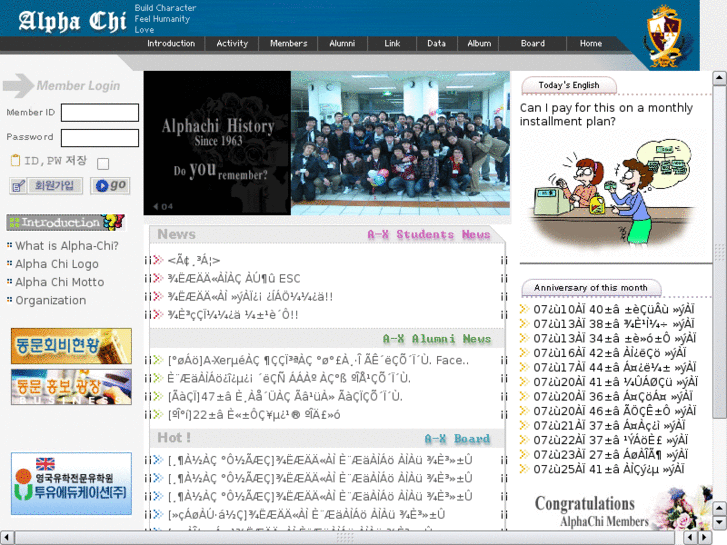This screenshot has height=545, width=727.
Task: Check the ID, PW save checkbox
Action: click(103, 163)
